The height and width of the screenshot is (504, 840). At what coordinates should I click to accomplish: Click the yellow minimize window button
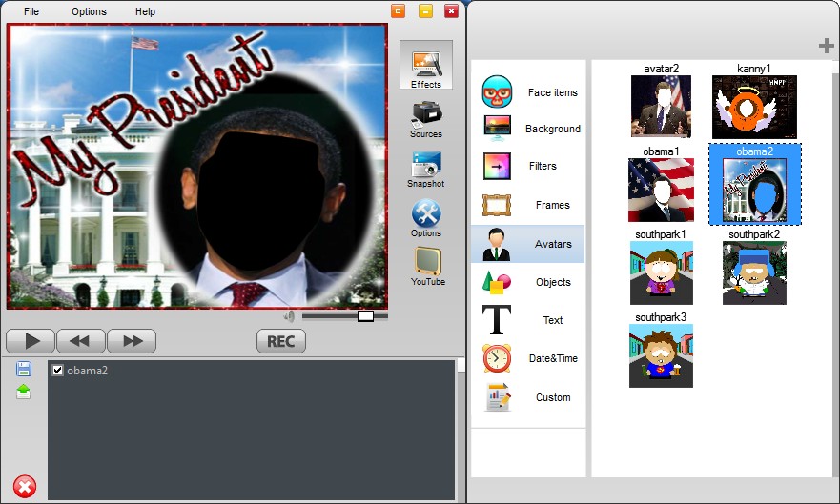point(426,10)
